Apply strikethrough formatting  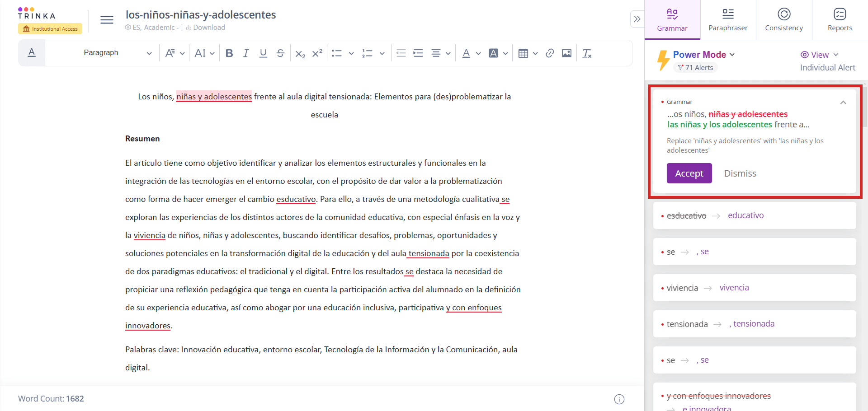click(x=280, y=53)
